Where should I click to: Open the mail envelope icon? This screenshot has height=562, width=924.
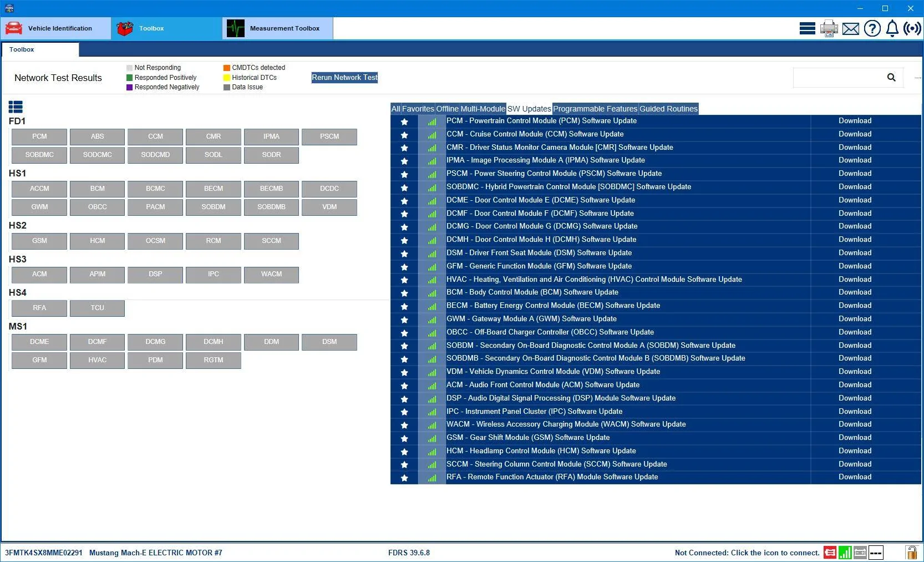850,29
